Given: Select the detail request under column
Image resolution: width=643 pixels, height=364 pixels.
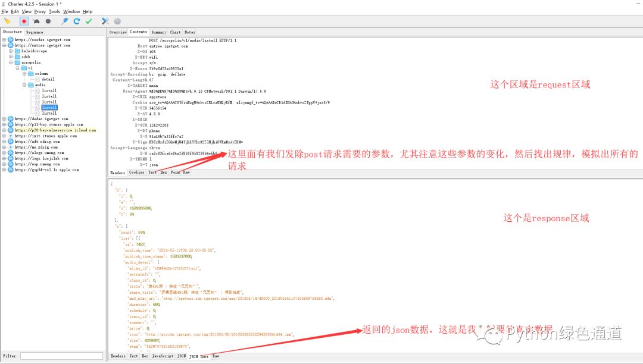Looking at the screenshot, I should tap(48, 80).
